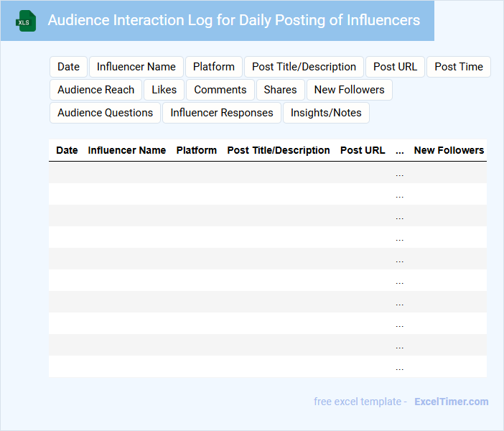Select the Comments tag
The width and height of the screenshot is (504, 431).
pyautogui.click(x=220, y=90)
